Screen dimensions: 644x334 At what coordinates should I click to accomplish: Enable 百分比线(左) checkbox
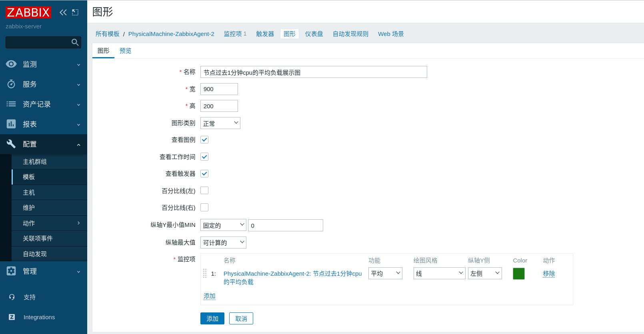click(204, 191)
